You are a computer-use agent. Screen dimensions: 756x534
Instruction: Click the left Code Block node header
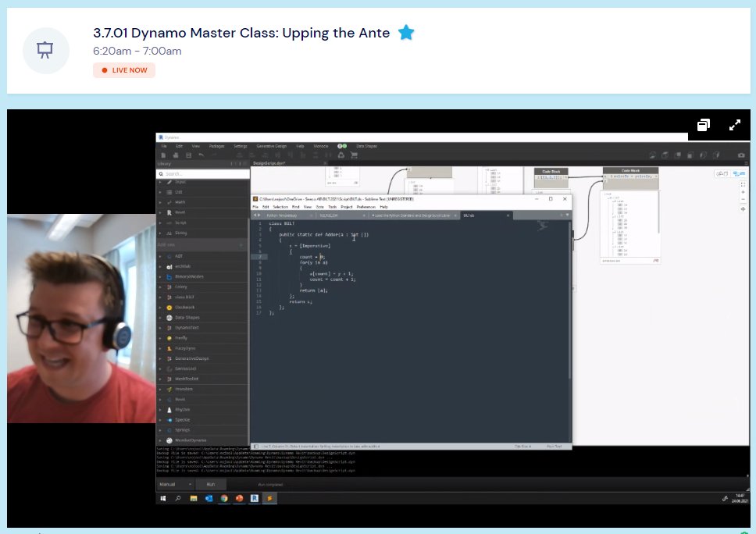pos(551,171)
